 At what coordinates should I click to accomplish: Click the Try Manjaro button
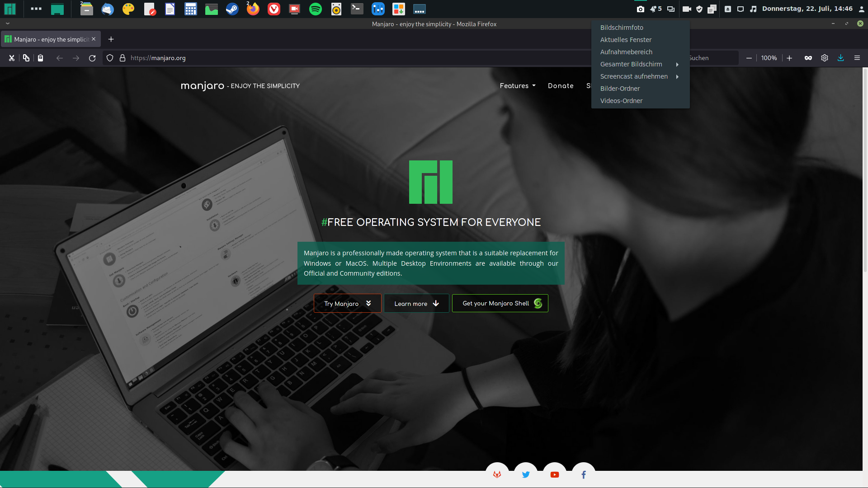(x=347, y=303)
